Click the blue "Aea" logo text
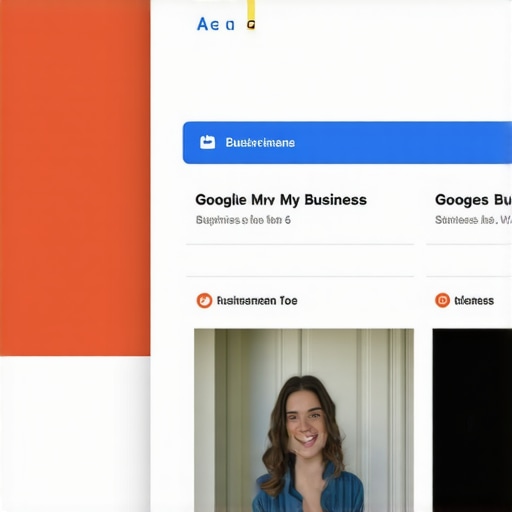 point(216,24)
